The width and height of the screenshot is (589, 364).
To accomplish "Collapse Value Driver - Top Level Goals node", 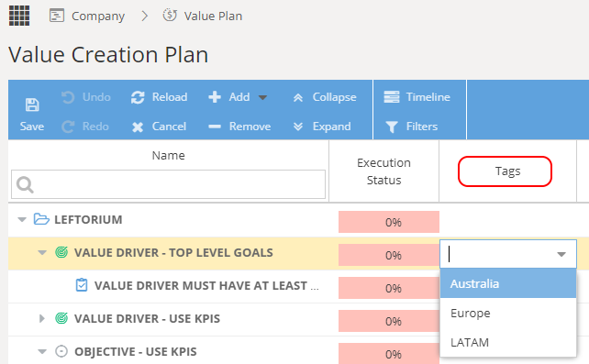I will [42, 252].
